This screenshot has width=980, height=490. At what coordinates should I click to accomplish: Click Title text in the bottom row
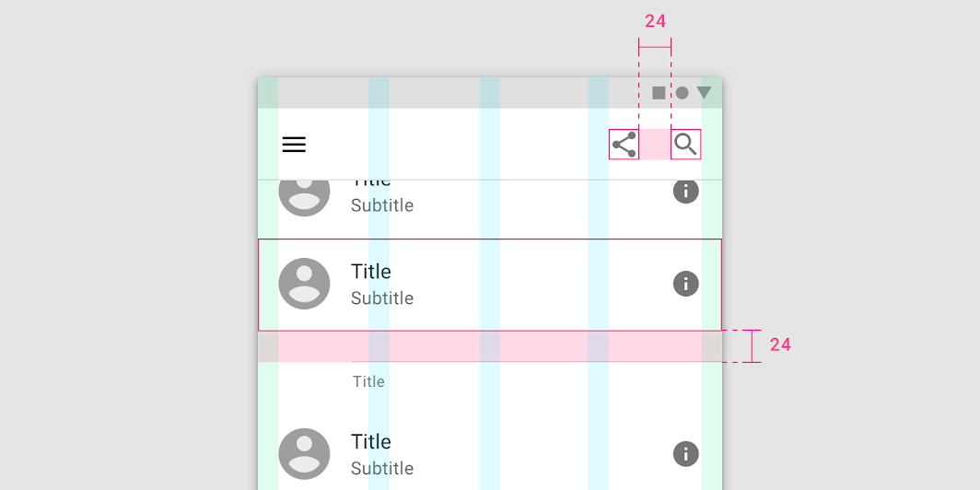pyautogui.click(x=371, y=441)
